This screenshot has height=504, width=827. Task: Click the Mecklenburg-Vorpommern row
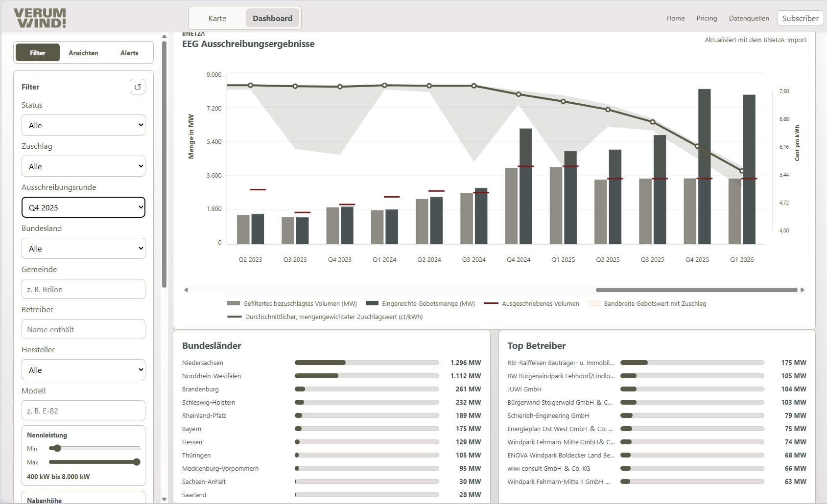coord(331,468)
